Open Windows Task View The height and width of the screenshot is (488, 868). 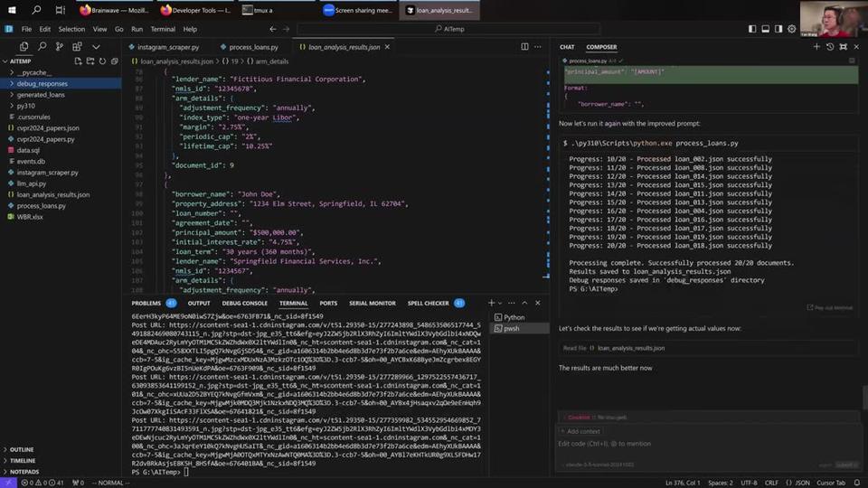click(60, 10)
